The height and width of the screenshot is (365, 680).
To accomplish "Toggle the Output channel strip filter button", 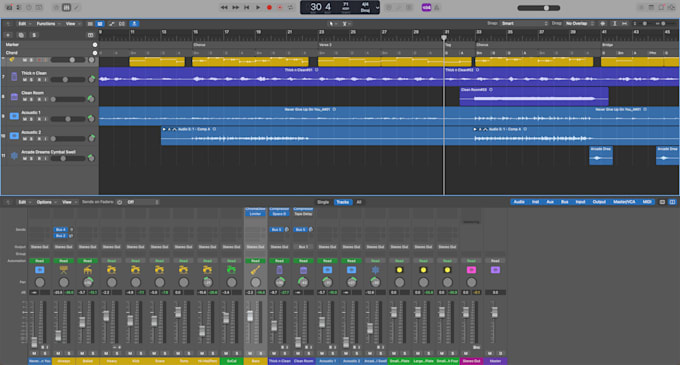I will [x=599, y=202].
